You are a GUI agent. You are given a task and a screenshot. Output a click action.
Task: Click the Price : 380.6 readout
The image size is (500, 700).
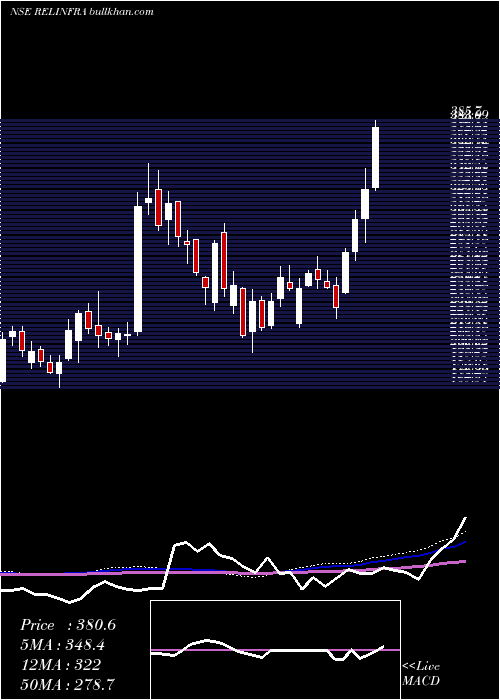point(68,625)
